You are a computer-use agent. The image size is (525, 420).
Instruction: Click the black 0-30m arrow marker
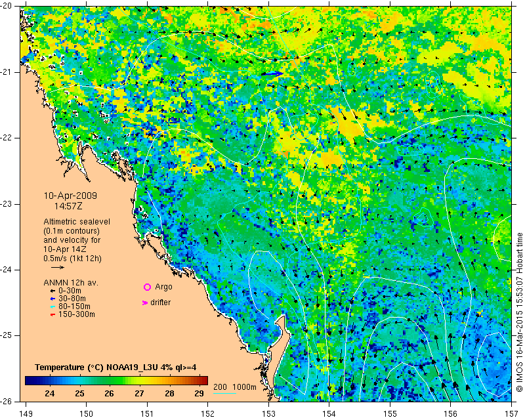click(52, 291)
